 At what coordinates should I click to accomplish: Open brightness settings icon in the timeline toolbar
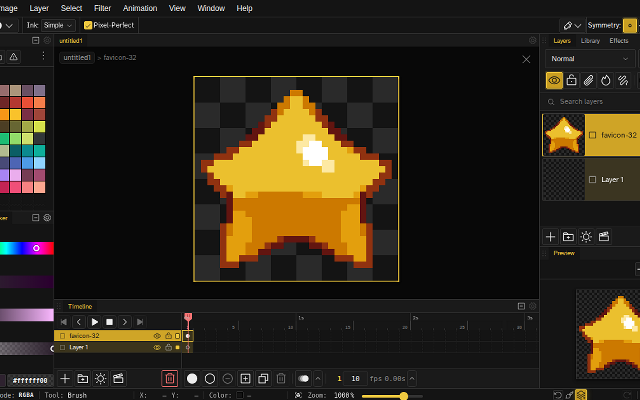coord(100,379)
